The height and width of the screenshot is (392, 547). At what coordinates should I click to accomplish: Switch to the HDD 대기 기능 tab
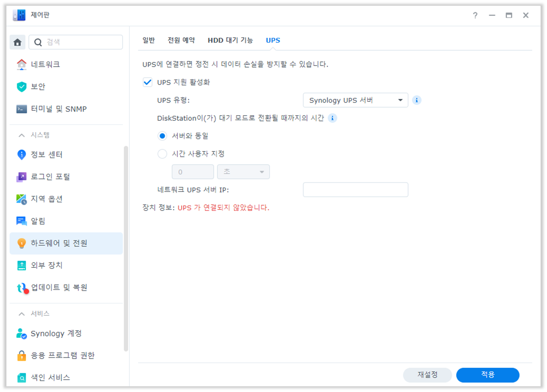(230, 40)
